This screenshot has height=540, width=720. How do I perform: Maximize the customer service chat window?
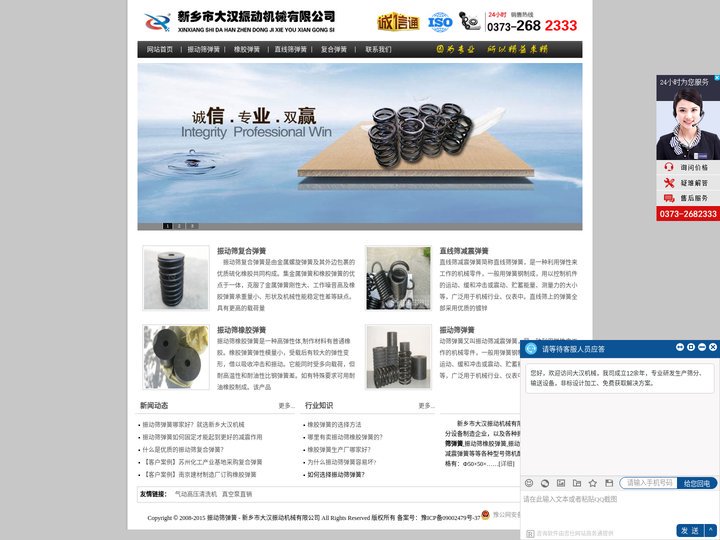pyautogui.click(x=691, y=347)
